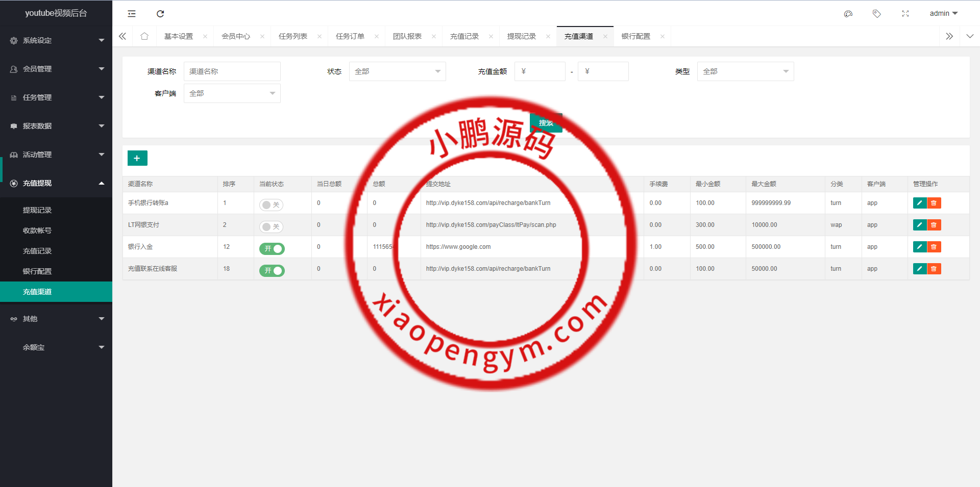This screenshot has width=980, height=487.
Task: Delete the 手机银行转账a channel row
Action: pos(934,203)
